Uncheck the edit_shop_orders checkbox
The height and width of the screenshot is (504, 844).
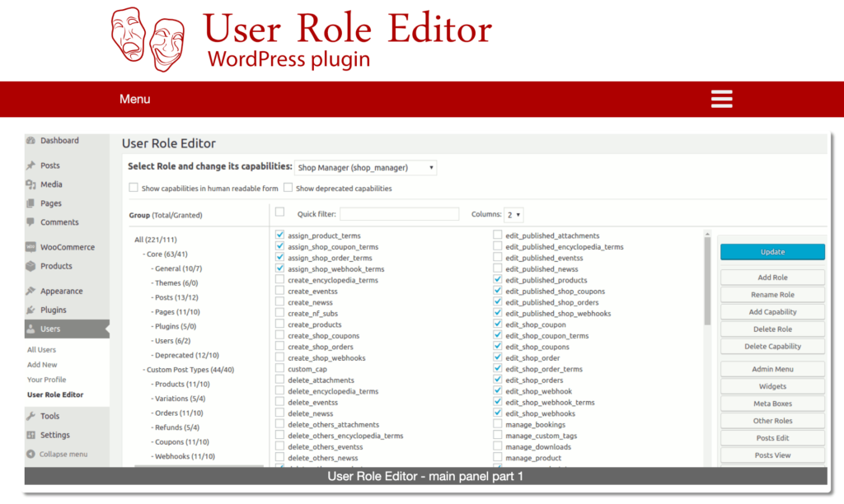point(497,379)
